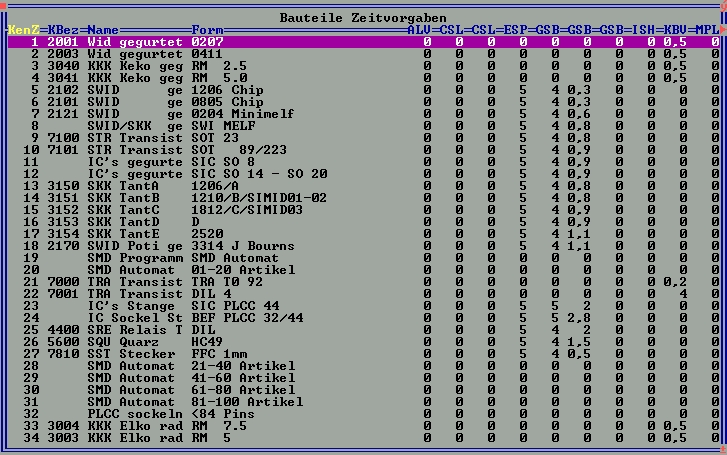The height and width of the screenshot is (455, 727).
Task: Click the Form column header
Action: (207, 31)
